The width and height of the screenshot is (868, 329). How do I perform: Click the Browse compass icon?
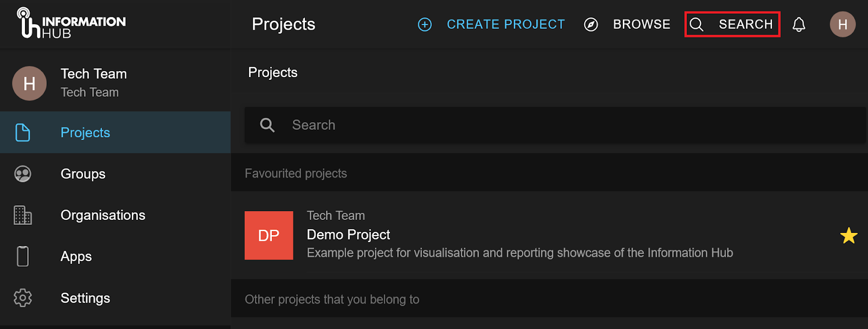[x=591, y=24]
